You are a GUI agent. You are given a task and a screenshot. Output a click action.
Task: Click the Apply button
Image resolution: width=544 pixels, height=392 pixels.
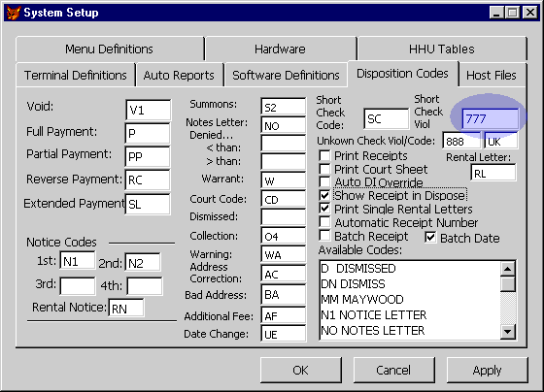tap(487, 370)
